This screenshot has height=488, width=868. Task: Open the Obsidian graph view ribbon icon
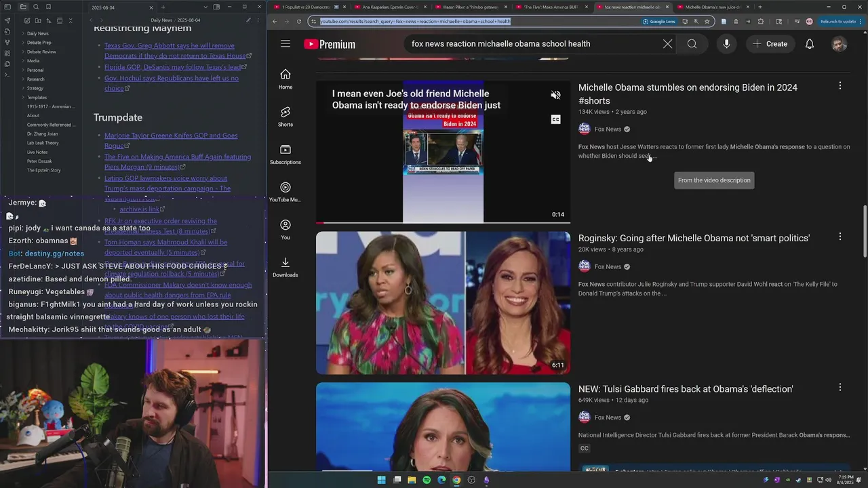(x=7, y=42)
